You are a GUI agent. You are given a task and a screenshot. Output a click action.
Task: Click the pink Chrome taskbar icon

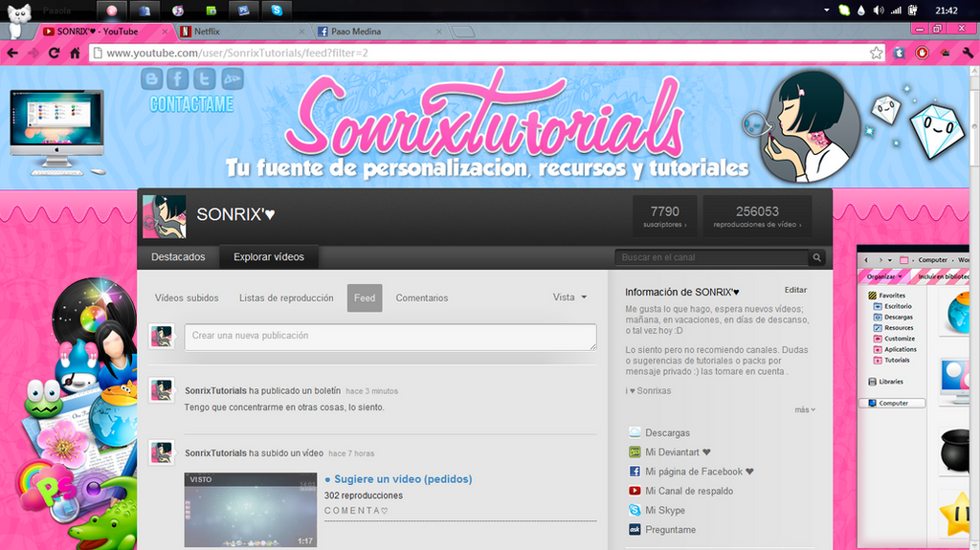112,10
